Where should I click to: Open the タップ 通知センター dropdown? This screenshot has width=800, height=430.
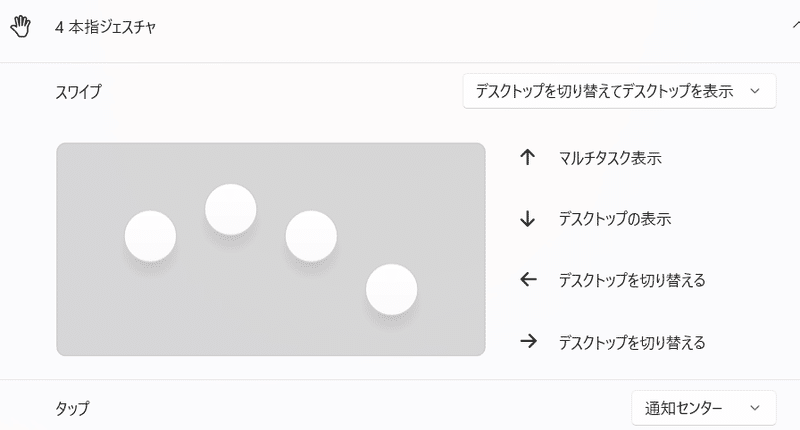click(704, 408)
